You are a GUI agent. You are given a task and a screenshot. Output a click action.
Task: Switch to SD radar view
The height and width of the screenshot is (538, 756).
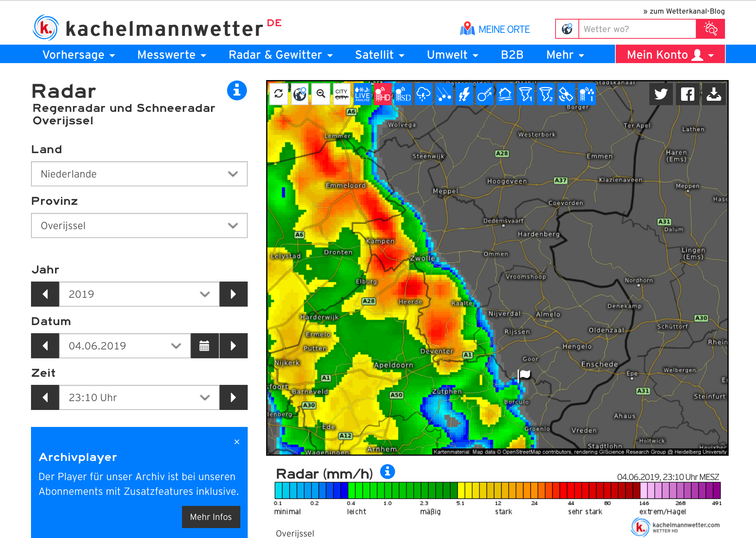click(403, 94)
